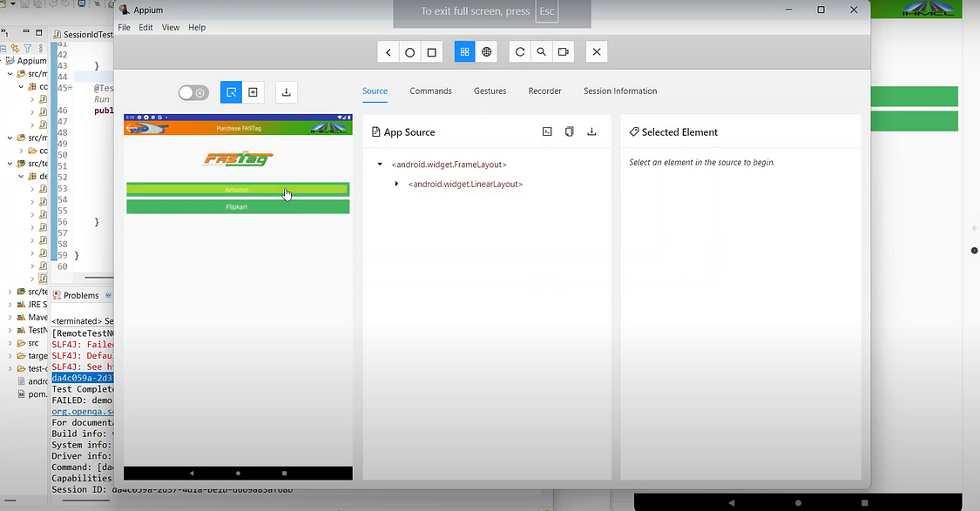The width and height of the screenshot is (980, 511).
Task: Open org.openqa link in Eclipse console
Action: click(83, 412)
